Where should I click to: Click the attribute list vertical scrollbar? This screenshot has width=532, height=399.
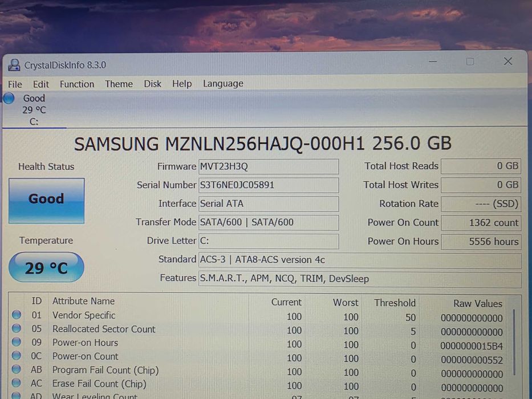pos(514,342)
